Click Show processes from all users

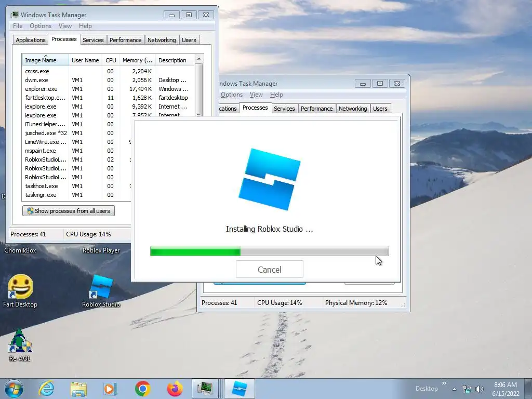coord(69,211)
